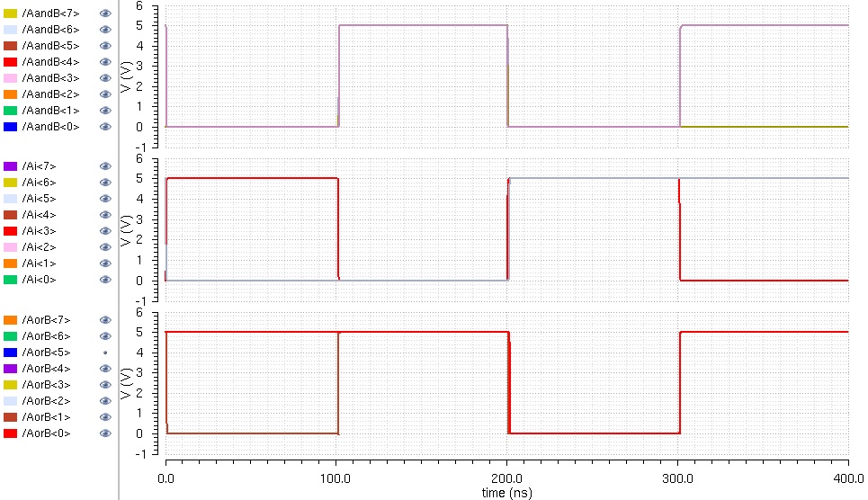Toggle visibility eye for /AandB<1>
The width and height of the screenshot is (868, 500).
tap(105, 111)
